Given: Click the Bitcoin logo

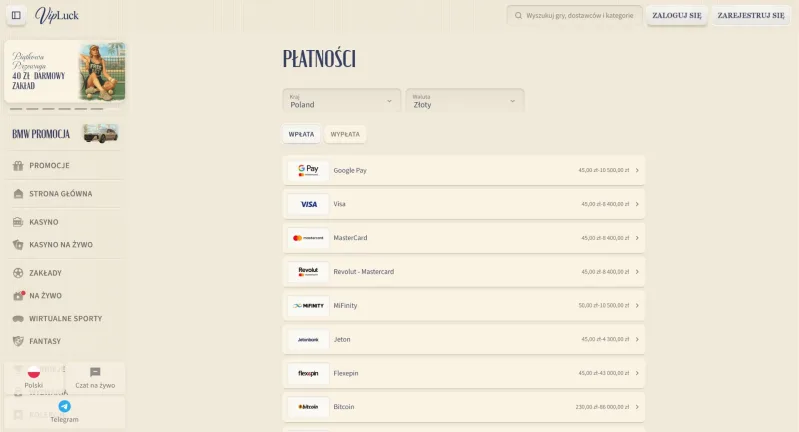Looking at the screenshot, I should coord(308,407).
